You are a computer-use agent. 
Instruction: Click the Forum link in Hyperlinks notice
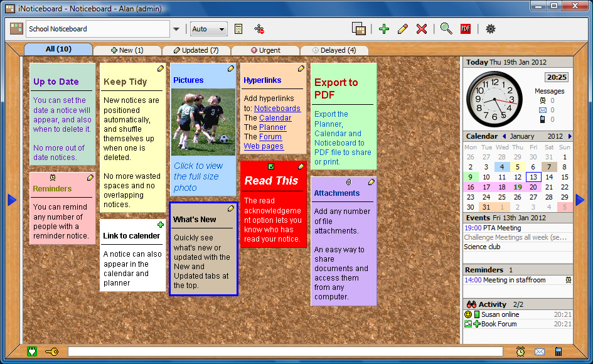pos(270,137)
